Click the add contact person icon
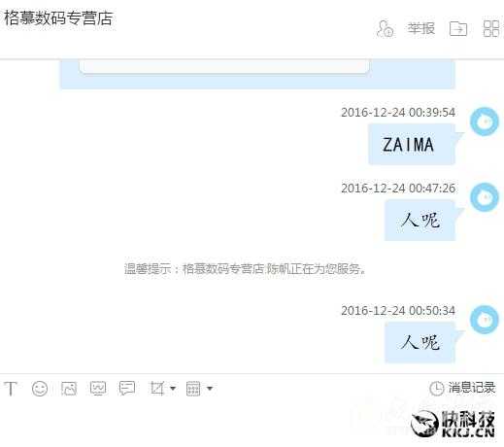Viewport: 504px width, 447px height. (385, 28)
